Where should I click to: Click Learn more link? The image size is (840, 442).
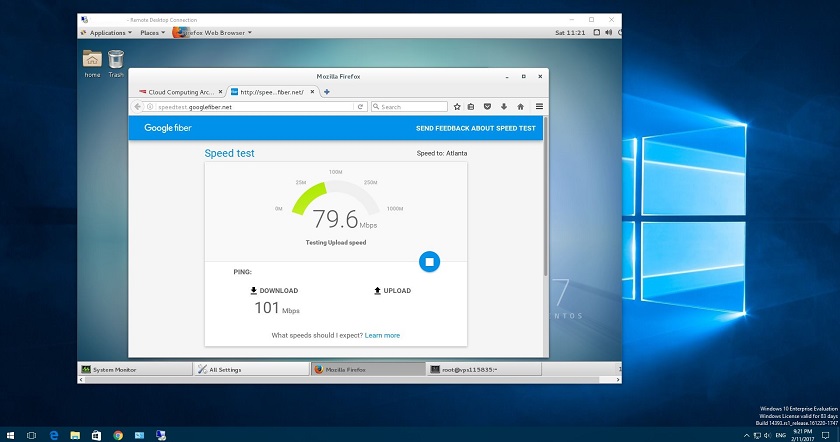pos(382,335)
